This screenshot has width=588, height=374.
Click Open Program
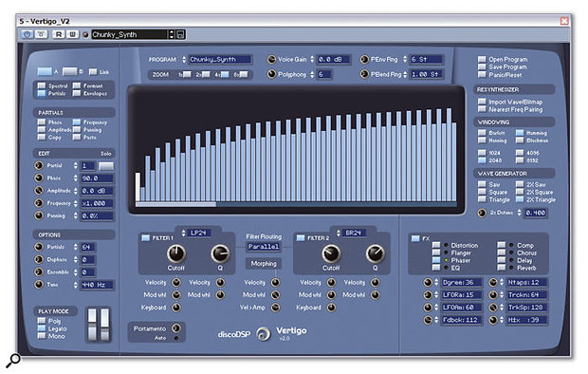coord(503,60)
